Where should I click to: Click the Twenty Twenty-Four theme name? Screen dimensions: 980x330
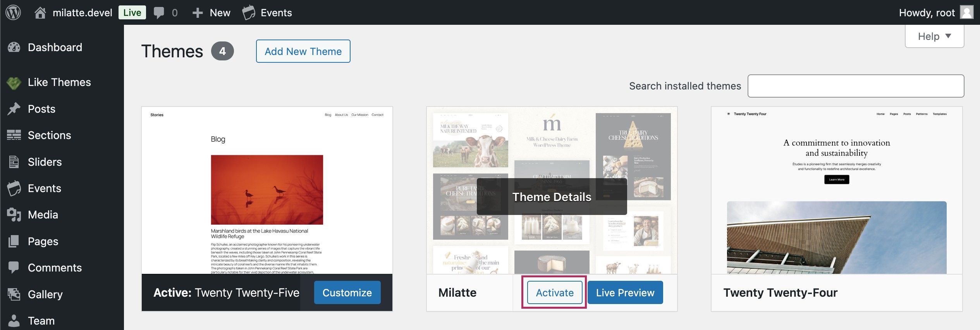coord(780,292)
